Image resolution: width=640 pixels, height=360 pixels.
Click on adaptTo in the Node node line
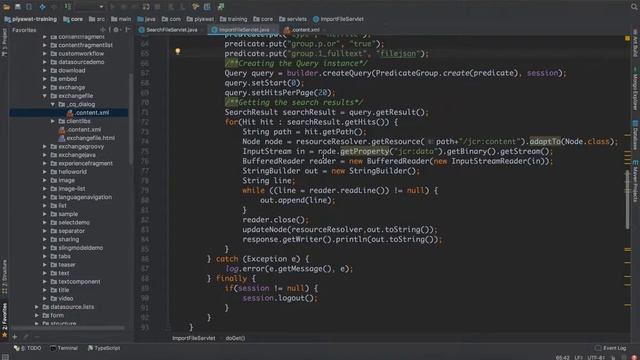[545, 142]
